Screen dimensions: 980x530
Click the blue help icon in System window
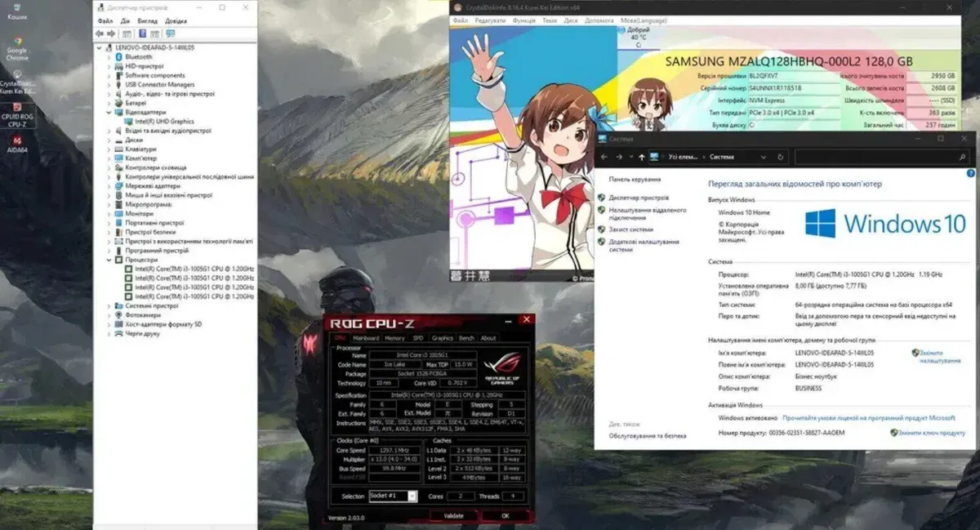pyautogui.click(x=970, y=172)
